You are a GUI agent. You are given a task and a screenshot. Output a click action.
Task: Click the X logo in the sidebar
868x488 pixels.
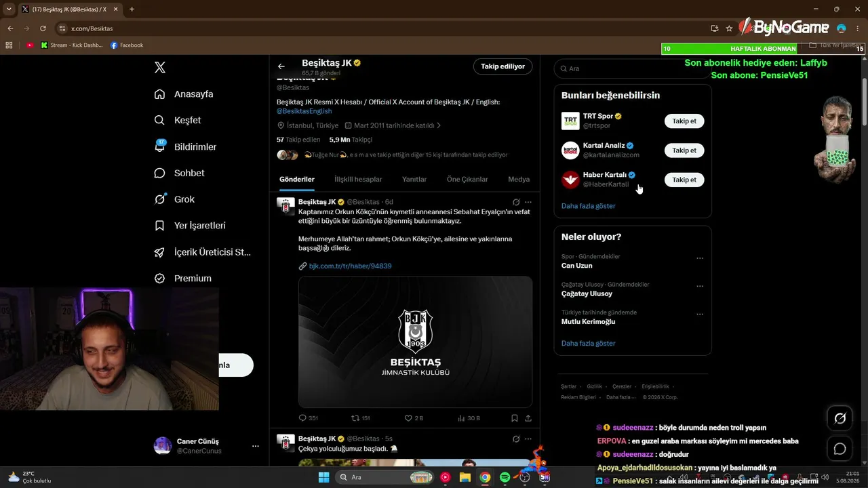click(x=160, y=67)
